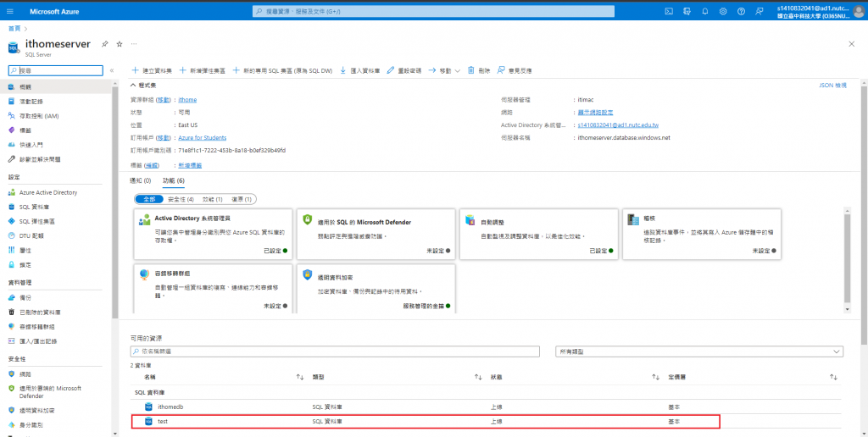Open account menu s1410832041@ad1.nutc
The height and width of the screenshot is (437, 868).
click(820, 12)
